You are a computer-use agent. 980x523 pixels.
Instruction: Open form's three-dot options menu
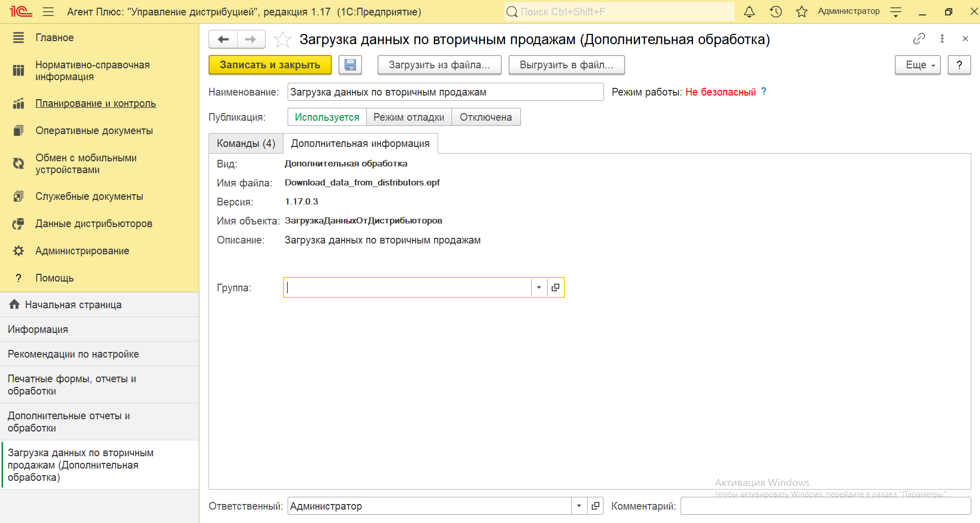[x=942, y=39]
